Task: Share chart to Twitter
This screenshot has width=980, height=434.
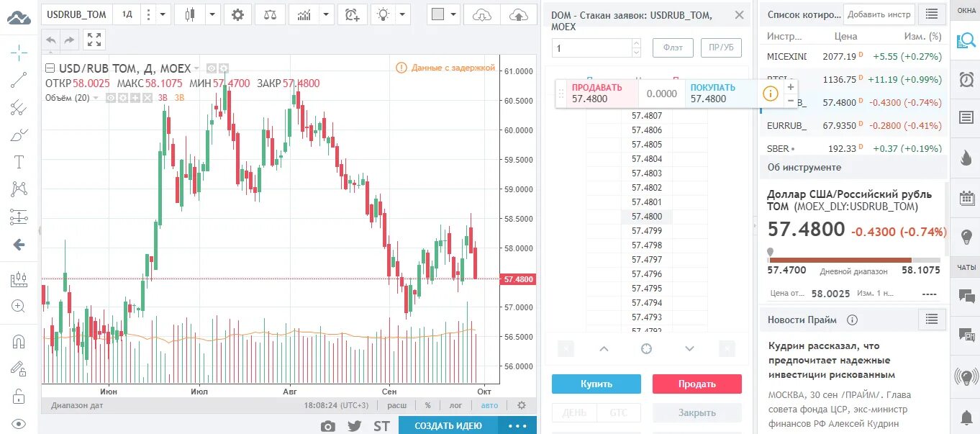Action: 354,425
